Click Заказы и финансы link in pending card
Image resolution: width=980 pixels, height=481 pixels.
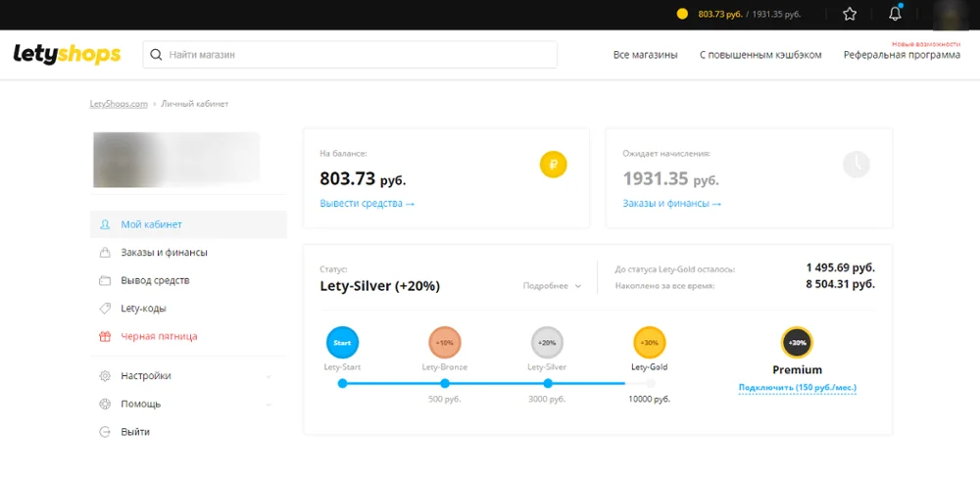(672, 203)
